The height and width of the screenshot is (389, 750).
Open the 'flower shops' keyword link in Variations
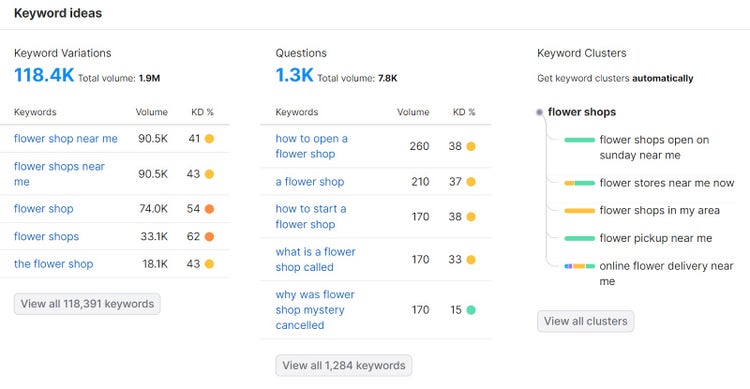click(46, 236)
